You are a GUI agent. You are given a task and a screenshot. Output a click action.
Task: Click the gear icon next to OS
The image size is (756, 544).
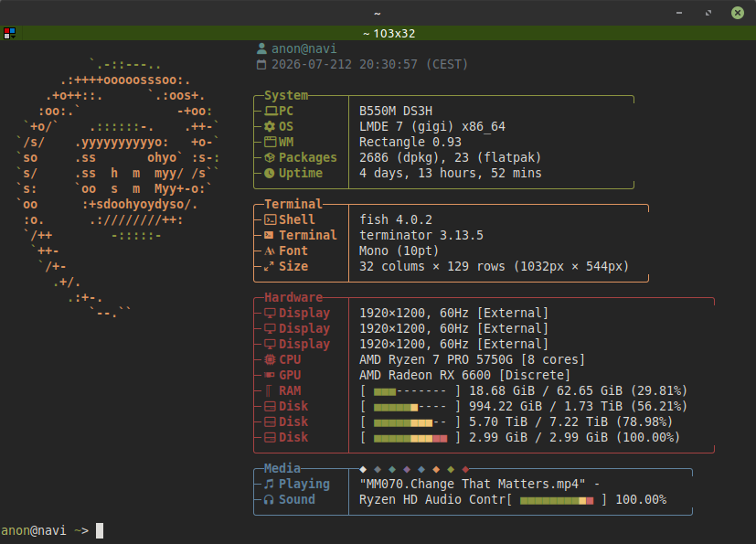click(270, 126)
